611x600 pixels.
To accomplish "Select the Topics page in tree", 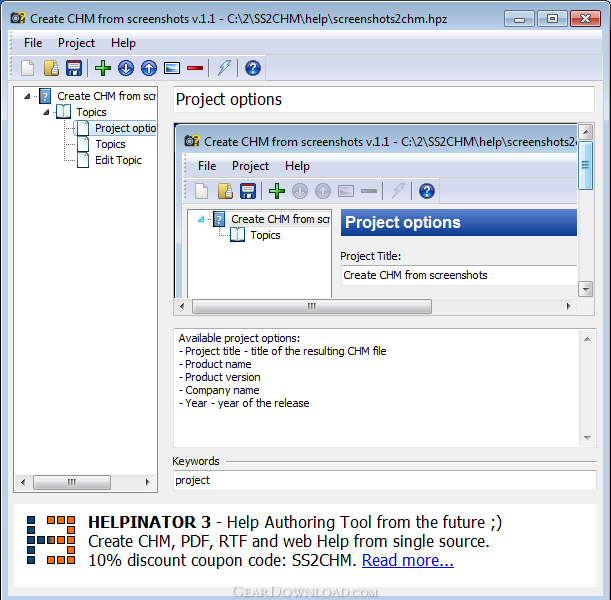I will click(x=110, y=144).
